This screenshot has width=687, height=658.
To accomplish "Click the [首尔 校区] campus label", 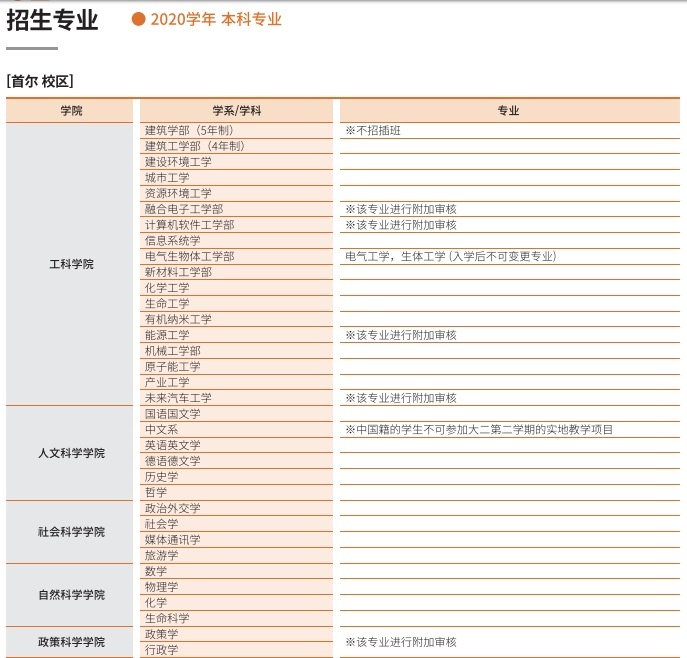I will (x=40, y=81).
